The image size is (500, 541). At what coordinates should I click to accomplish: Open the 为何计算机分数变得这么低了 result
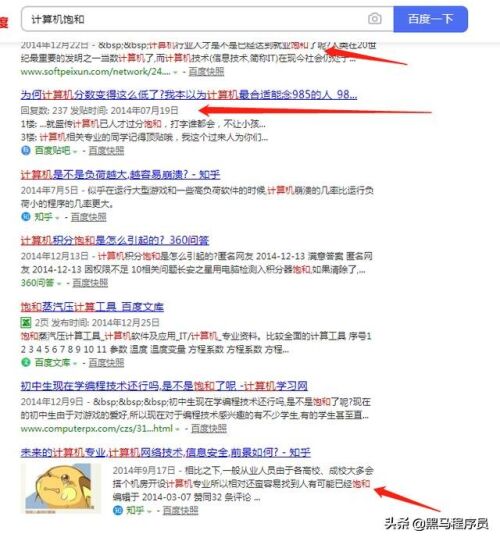click(189, 94)
